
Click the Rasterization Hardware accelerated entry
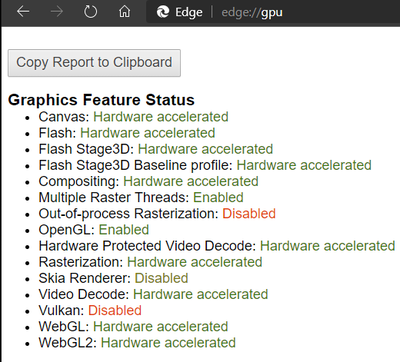(150, 262)
